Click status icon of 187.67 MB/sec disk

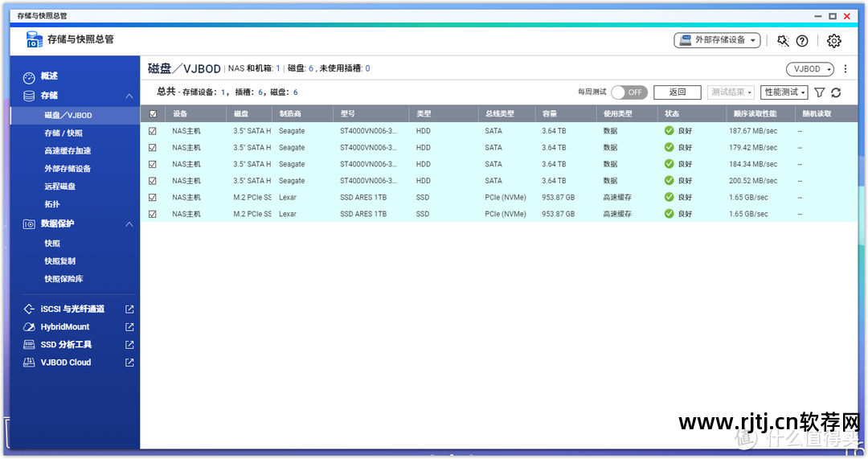point(669,131)
